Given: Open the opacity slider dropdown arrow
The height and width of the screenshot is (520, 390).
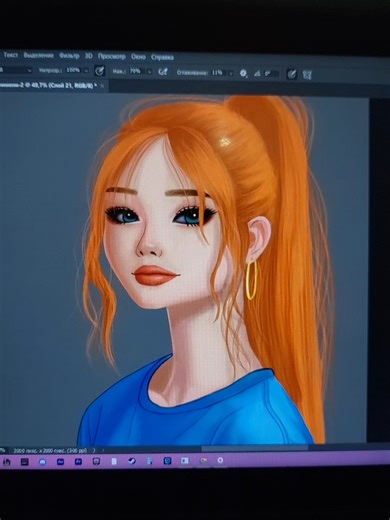Looking at the screenshot, I should tap(86, 71).
